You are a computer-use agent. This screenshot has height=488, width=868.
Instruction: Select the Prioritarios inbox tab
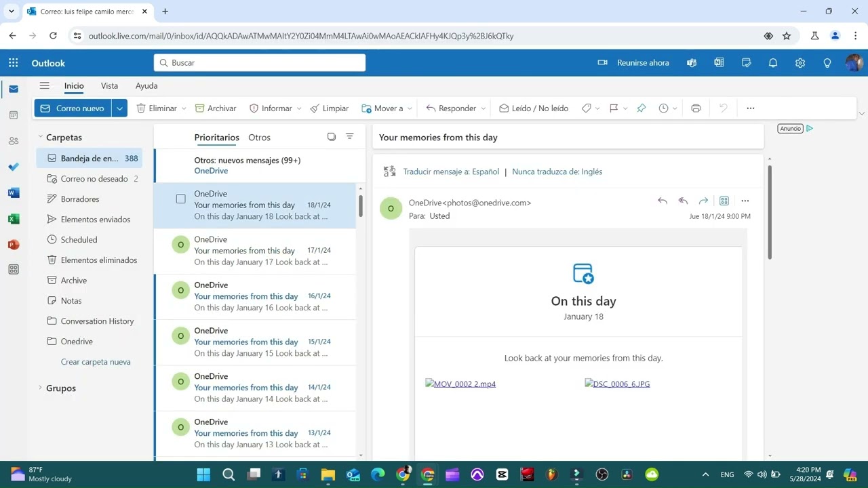tap(217, 138)
